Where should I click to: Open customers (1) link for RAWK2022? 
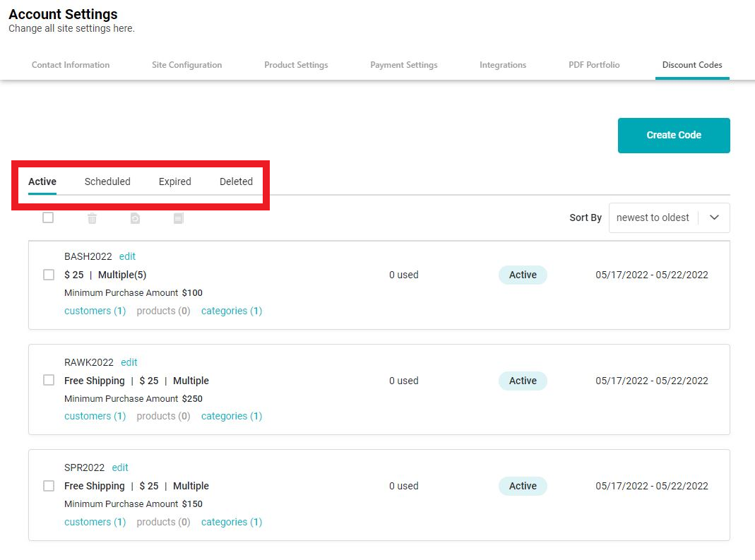point(95,416)
